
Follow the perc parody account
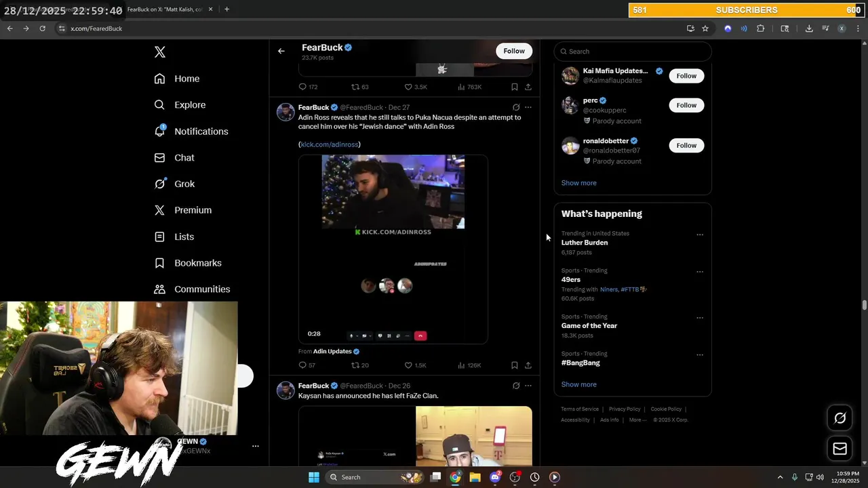coord(686,105)
